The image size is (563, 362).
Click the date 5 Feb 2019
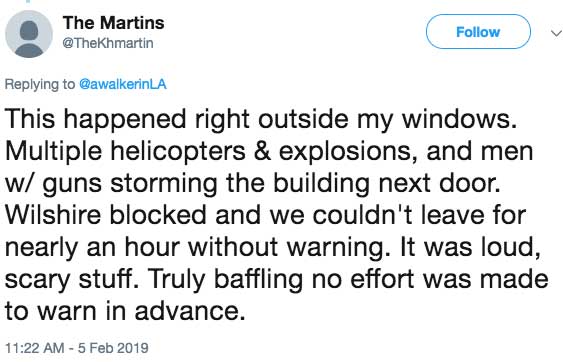113,348
